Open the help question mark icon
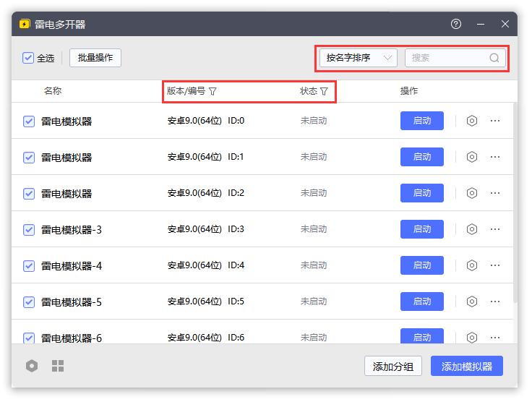 tap(456, 24)
